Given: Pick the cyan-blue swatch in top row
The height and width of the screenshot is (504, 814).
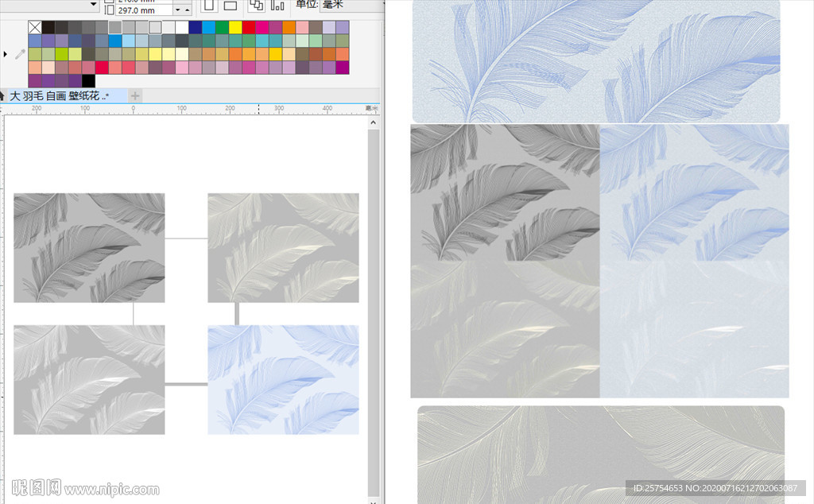Looking at the screenshot, I should click(209, 27).
